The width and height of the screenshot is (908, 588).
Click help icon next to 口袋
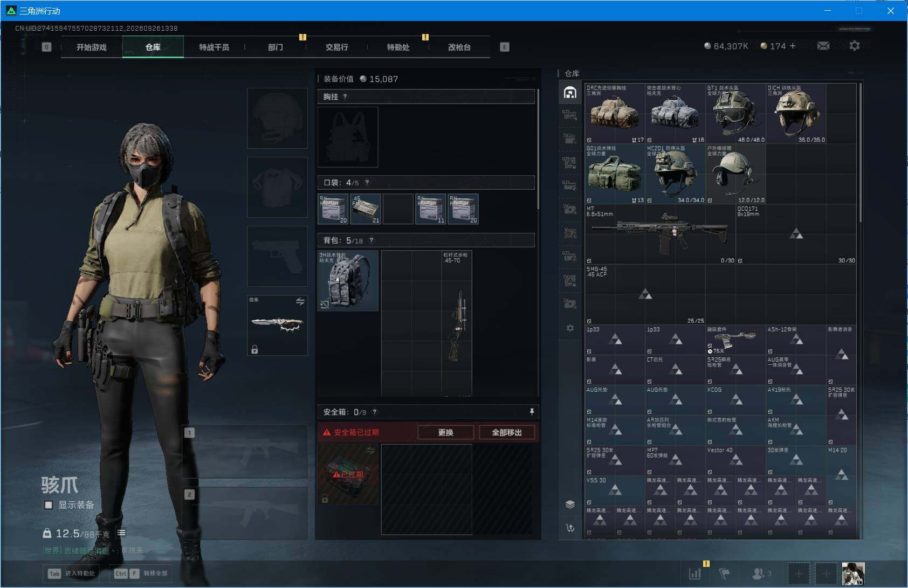(x=367, y=183)
